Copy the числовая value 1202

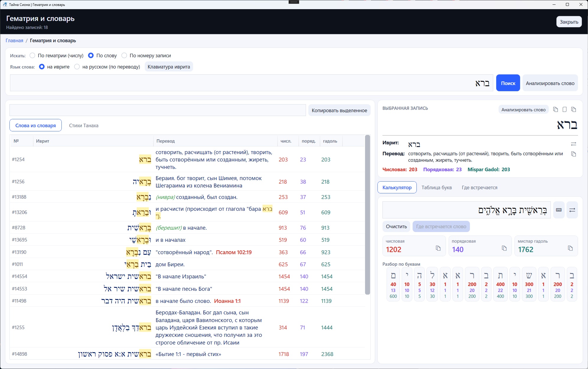[438, 248]
